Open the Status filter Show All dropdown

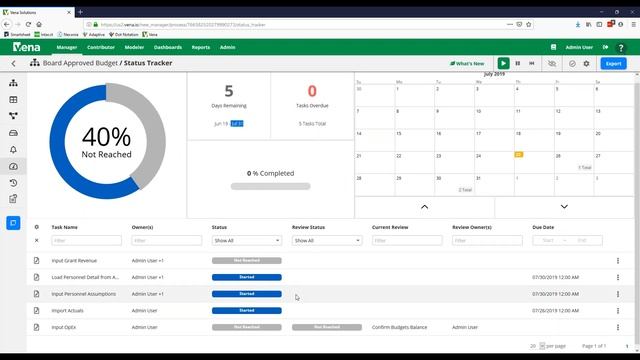pyautogui.click(x=247, y=240)
